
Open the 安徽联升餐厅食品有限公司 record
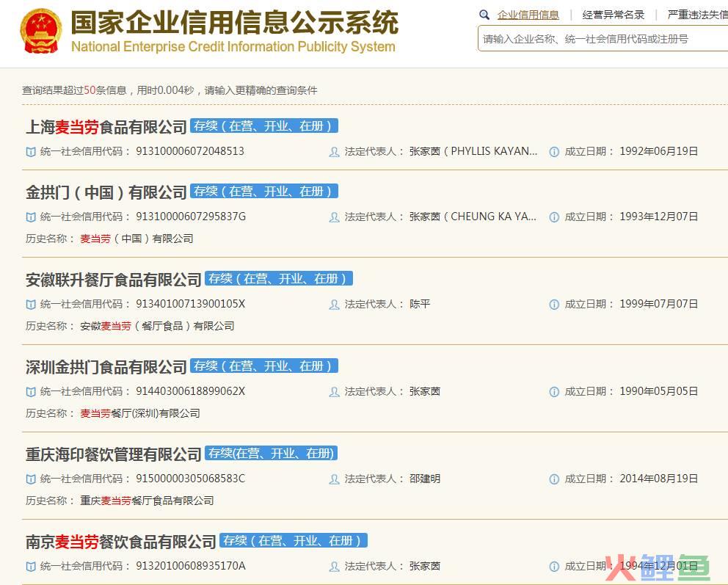click(113, 280)
